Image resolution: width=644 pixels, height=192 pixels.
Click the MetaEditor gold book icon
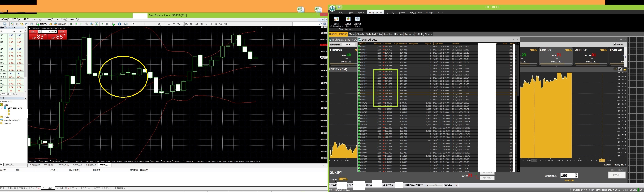click(51, 24)
